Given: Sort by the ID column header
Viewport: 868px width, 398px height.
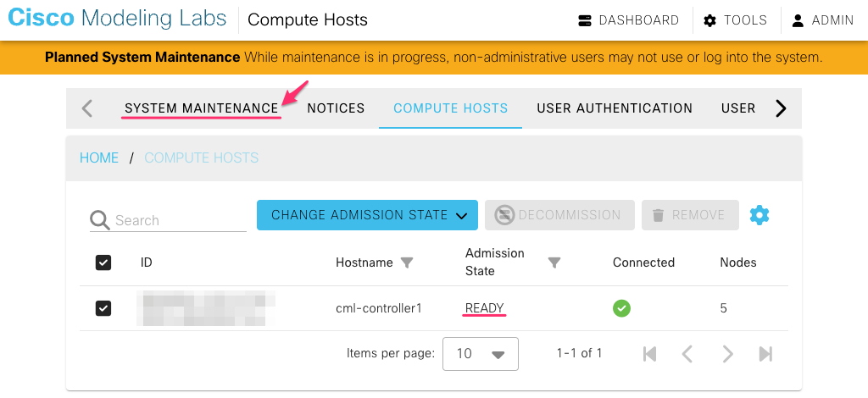Looking at the screenshot, I should click(x=146, y=263).
